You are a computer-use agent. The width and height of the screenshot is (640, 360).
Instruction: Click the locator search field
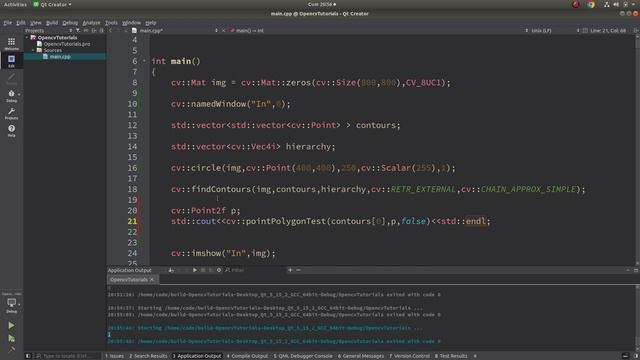tap(67, 356)
